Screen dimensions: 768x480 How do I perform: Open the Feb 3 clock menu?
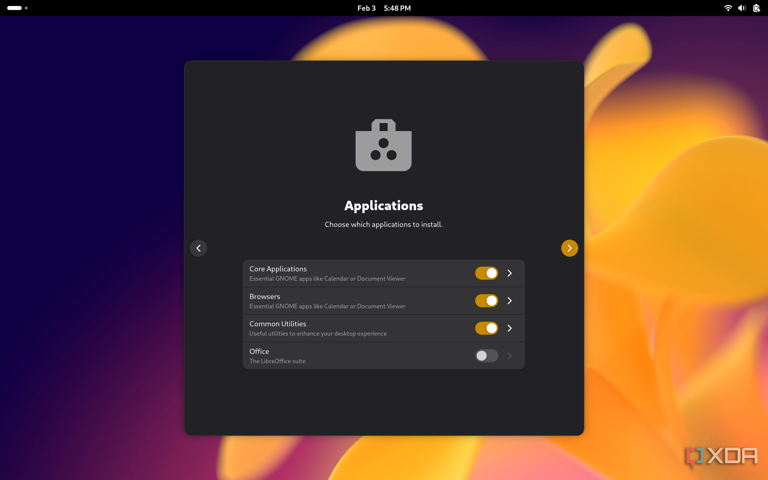point(384,8)
